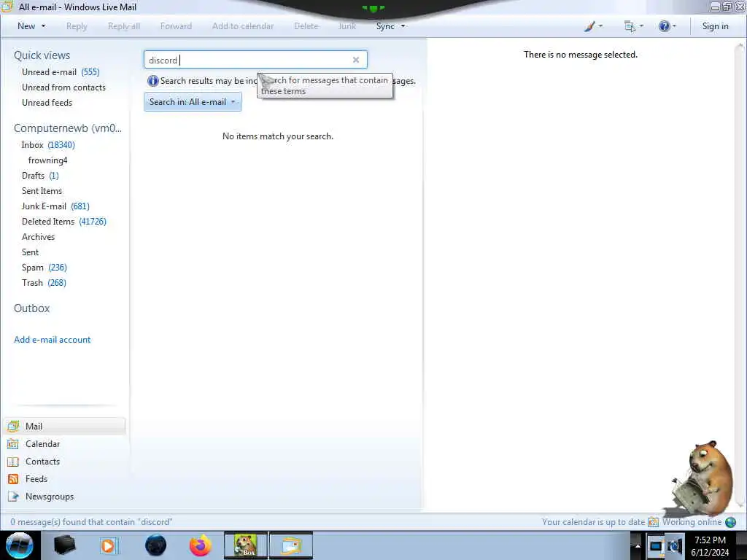This screenshot has height=560, width=747.
Task: Launch Firefox from the taskbar
Action: tap(201, 545)
